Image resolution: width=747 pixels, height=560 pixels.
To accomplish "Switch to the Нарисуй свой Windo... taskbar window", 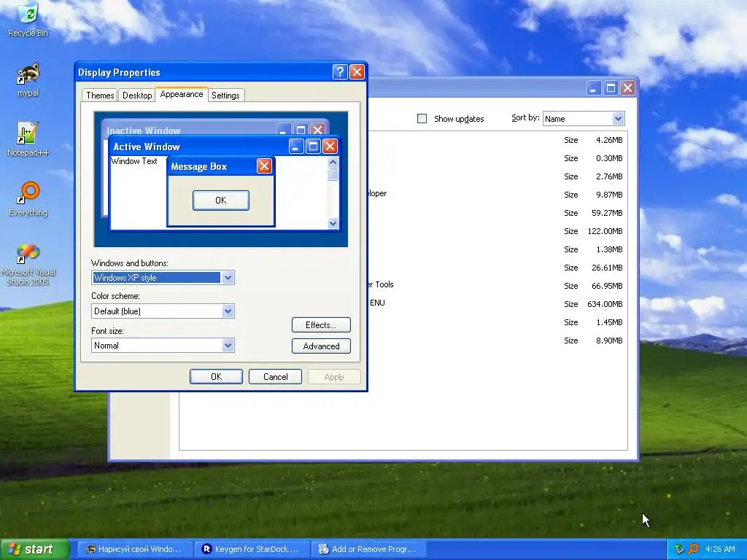I will click(x=134, y=549).
